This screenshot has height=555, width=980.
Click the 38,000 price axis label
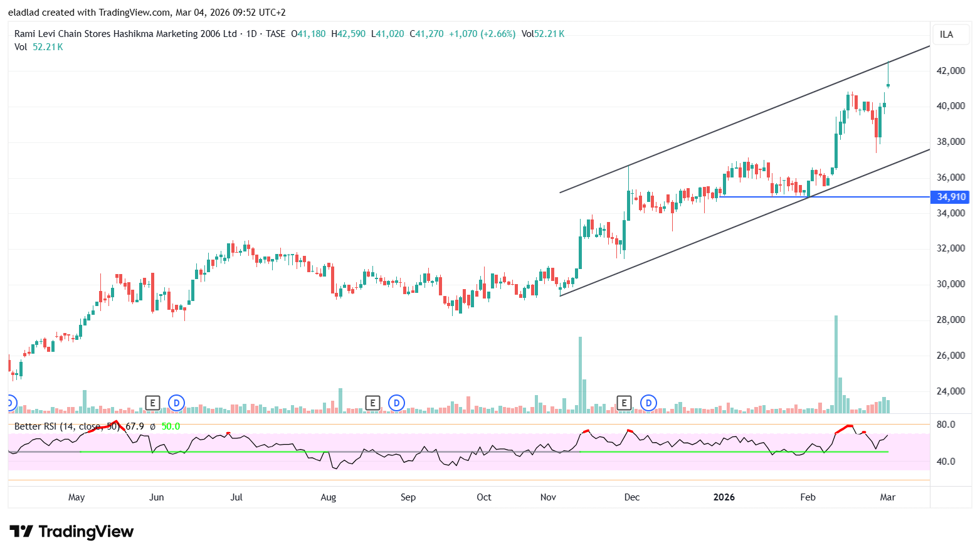[x=951, y=142]
